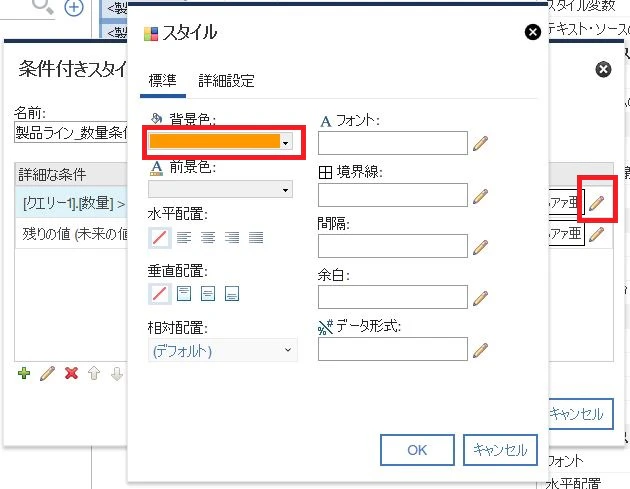Screen dimensions: 630x489
Task: Add new condition with green plus
Action: pos(24,373)
